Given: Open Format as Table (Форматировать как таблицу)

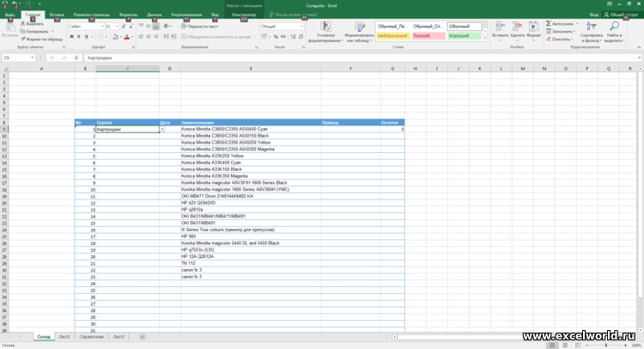Looking at the screenshot, I should 360,32.
